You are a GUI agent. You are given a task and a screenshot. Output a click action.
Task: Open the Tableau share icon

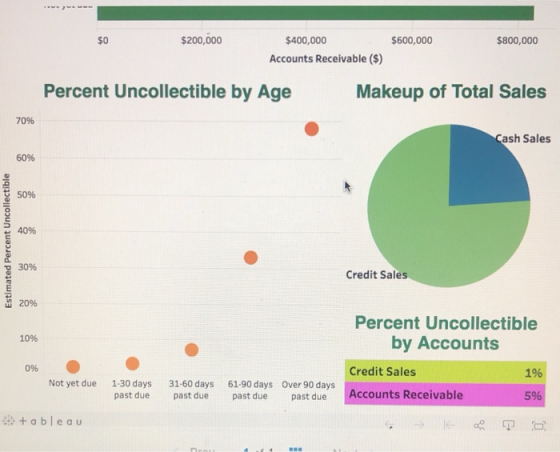[x=479, y=425]
